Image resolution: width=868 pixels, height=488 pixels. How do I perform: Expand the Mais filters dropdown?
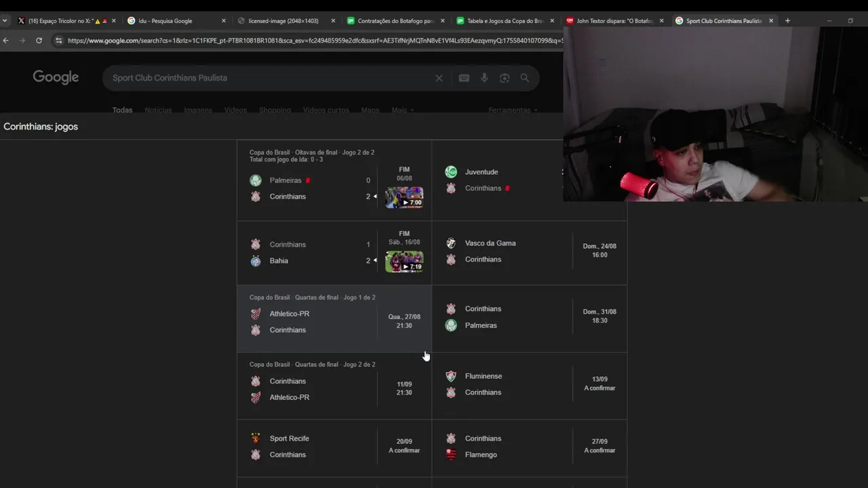tap(402, 110)
